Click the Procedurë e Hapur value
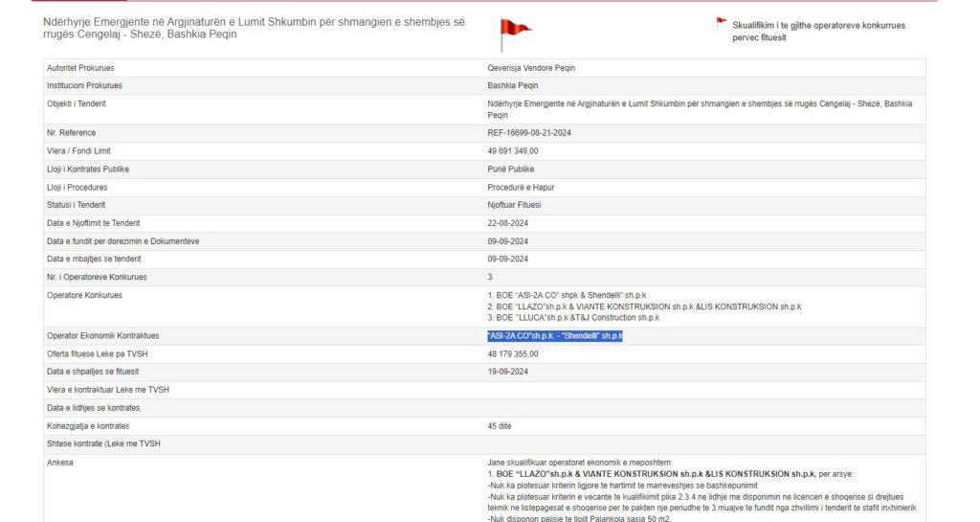Screen dimensions: 980x522 (521, 188)
